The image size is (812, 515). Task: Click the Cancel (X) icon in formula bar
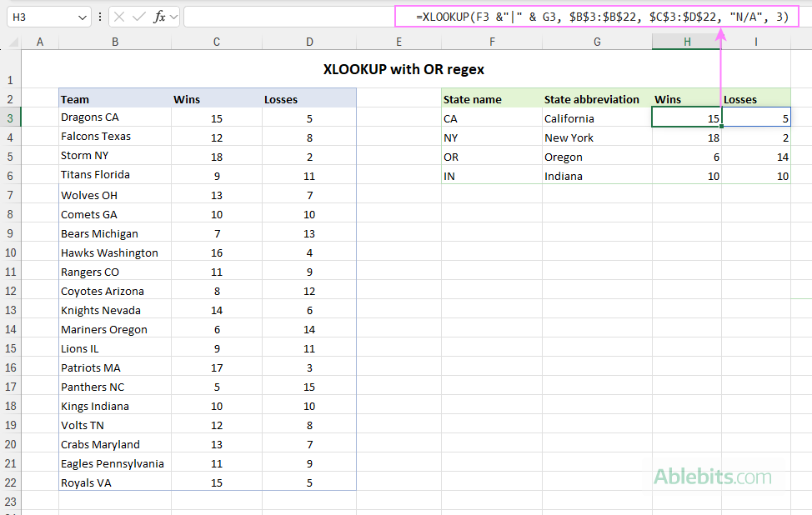[119, 16]
